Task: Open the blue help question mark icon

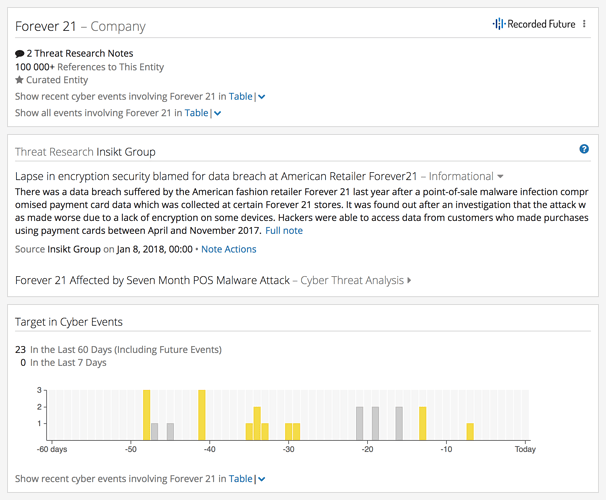Action: coord(584,149)
